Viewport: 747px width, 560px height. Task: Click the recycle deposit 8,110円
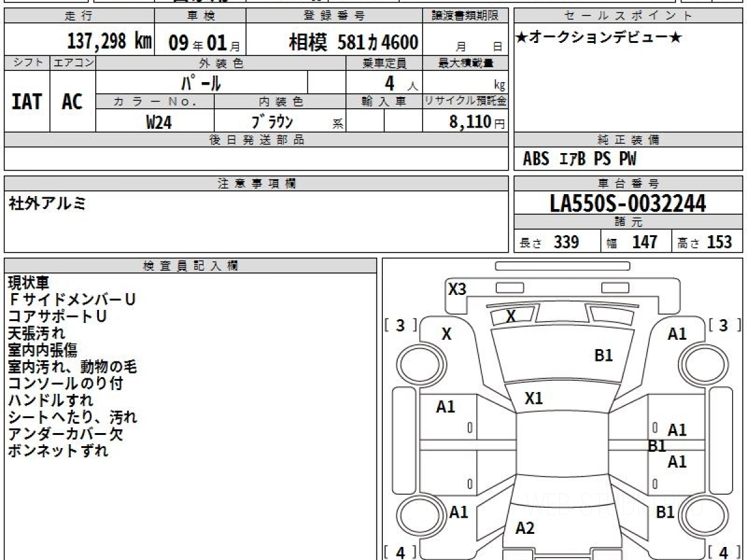(477, 122)
